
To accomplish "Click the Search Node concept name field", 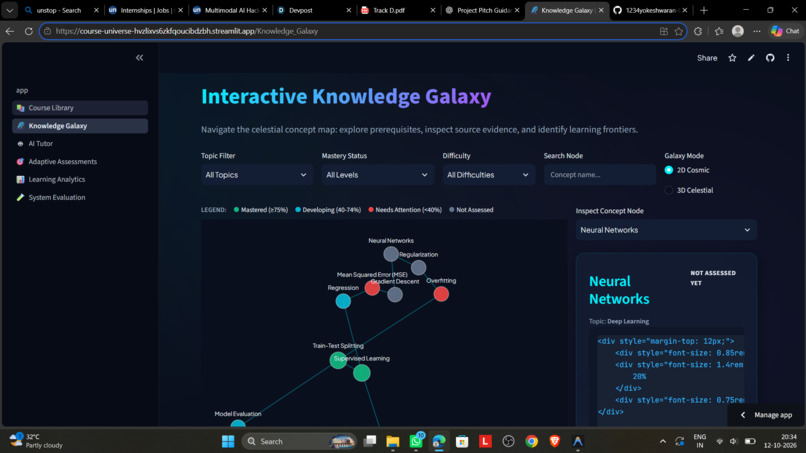I will pos(599,175).
